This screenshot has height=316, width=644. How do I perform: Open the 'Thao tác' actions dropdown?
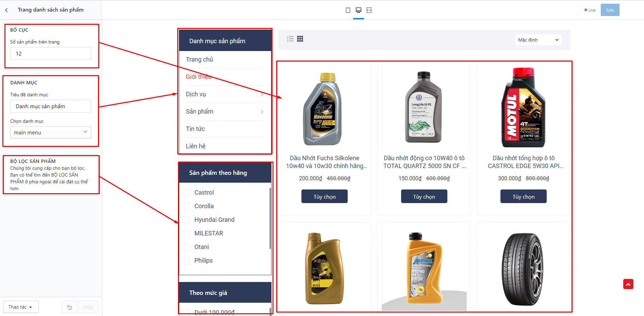pyautogui.click(x=21, y=307)
